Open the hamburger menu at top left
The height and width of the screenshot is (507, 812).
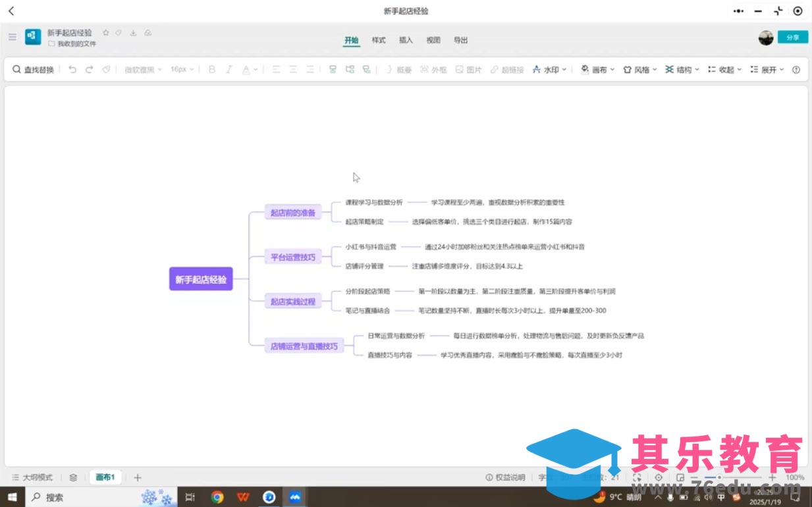click(x=13, y=37)
